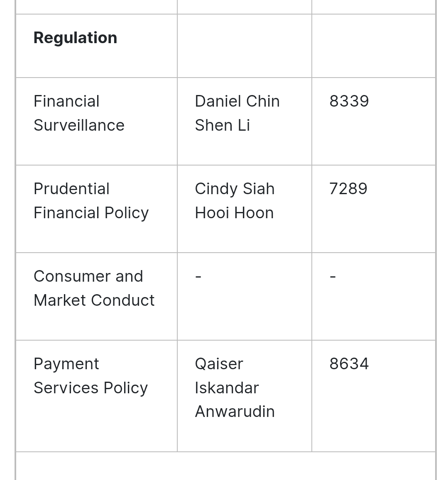Select the name Cindy Siah Hooi Hoon
Screen dimensions: 448x480
pos(235,201)
